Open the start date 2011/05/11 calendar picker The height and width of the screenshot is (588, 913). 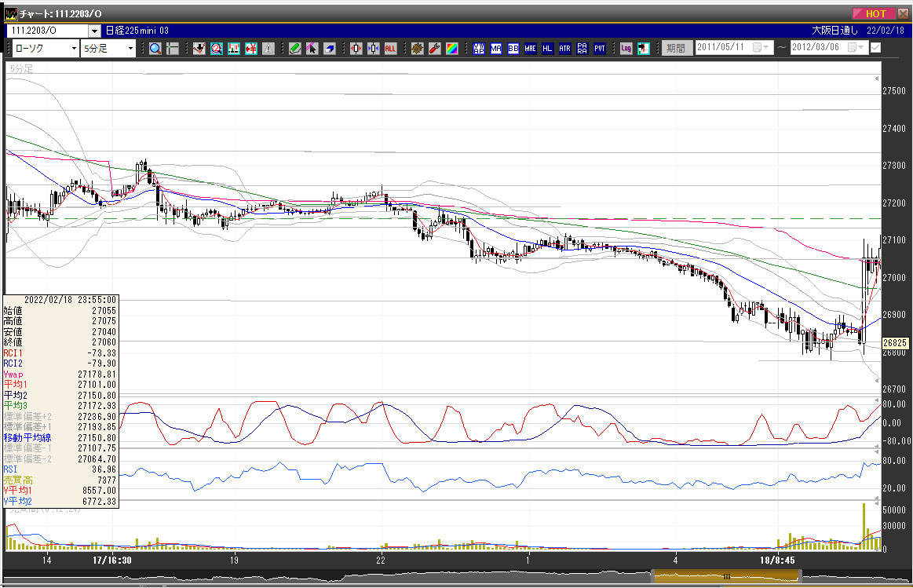758,48
